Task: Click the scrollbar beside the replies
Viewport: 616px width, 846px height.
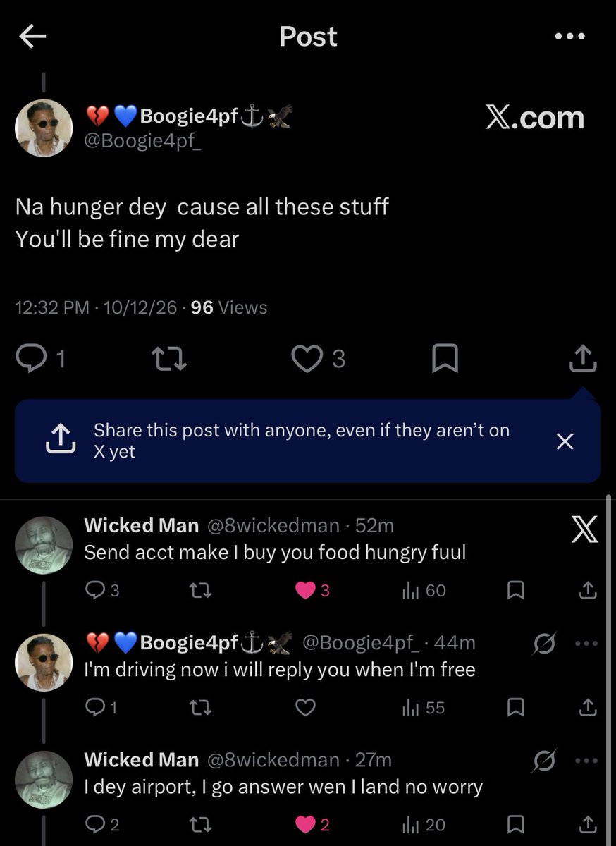Action: pos(609,670)
